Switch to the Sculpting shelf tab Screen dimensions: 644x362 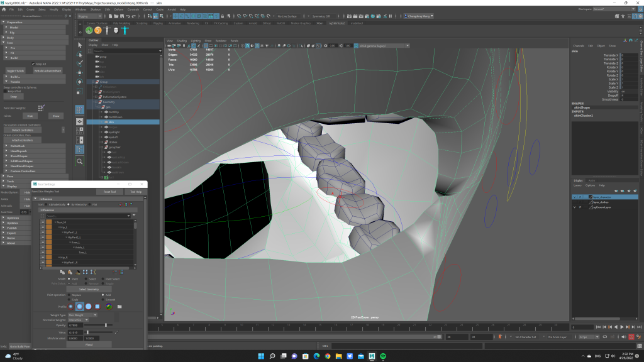(142, 23)
